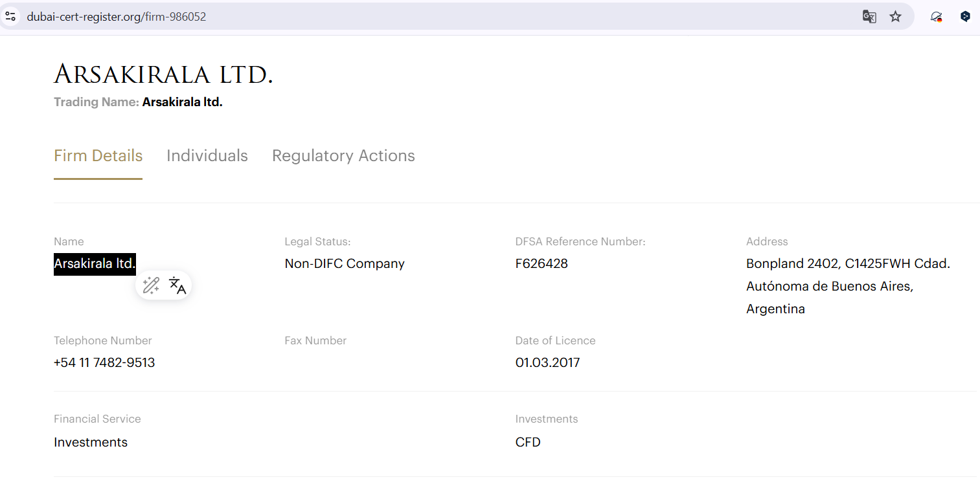Click the CFD investments value
Screen dimensions: 980x488
528,443
